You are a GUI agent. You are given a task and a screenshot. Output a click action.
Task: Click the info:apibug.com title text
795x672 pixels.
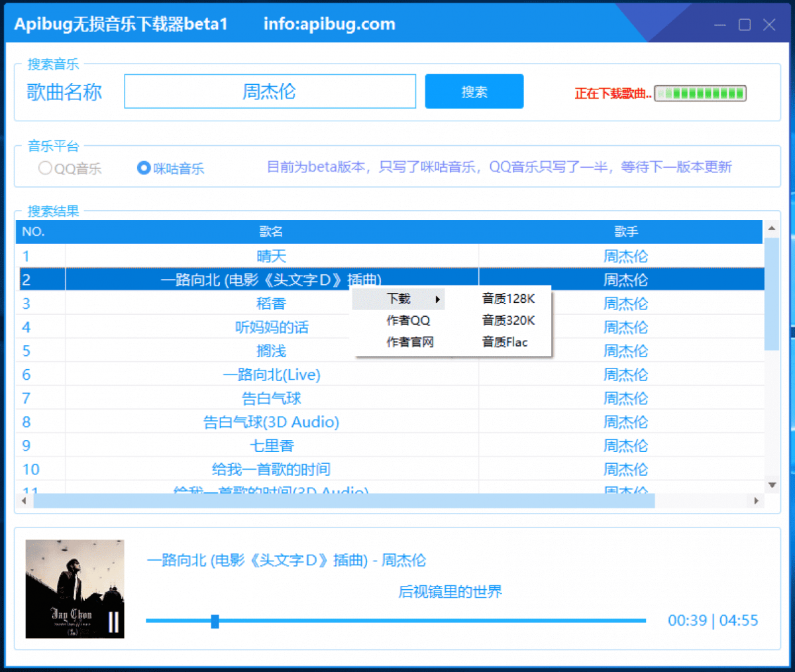pos(329,24)
